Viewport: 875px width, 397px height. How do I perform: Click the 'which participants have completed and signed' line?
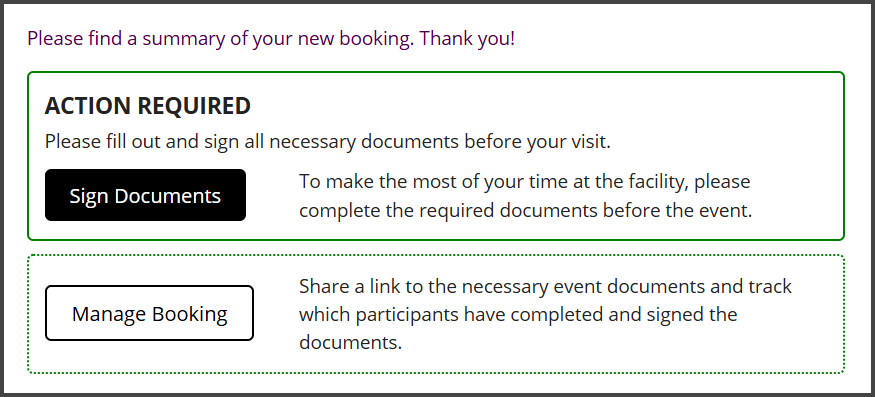518,314
